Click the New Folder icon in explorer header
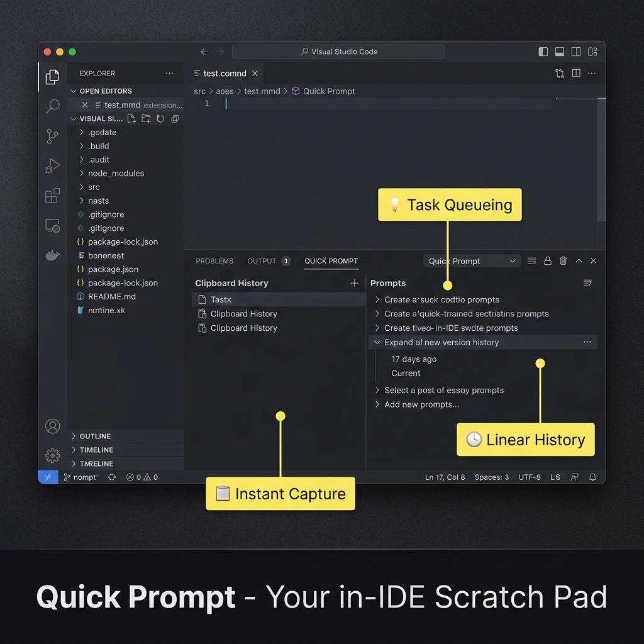644x644 pixels. tap(146, 119)
